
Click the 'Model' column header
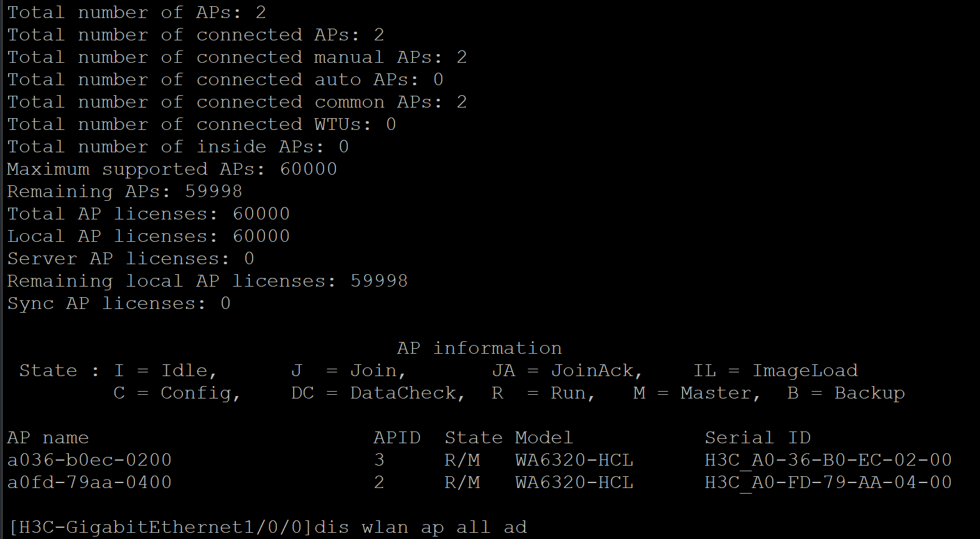pos(543,438)
